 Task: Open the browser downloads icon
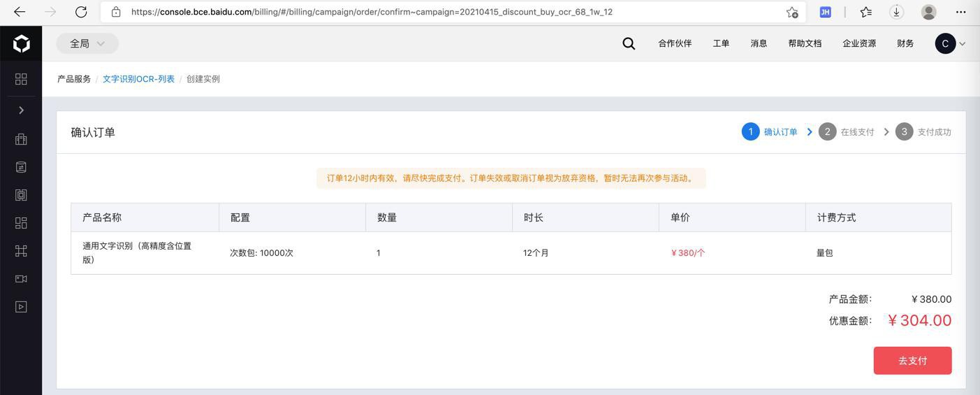point(897,12)
